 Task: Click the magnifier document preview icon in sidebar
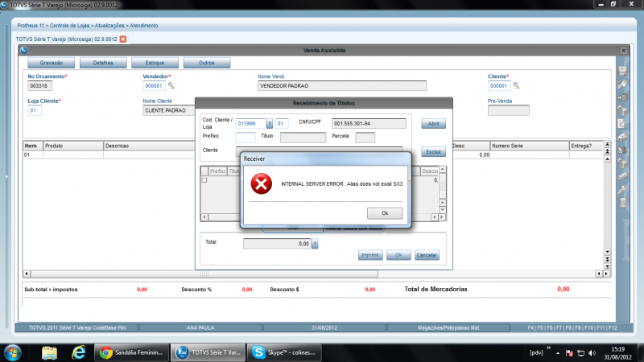[622, 124]
